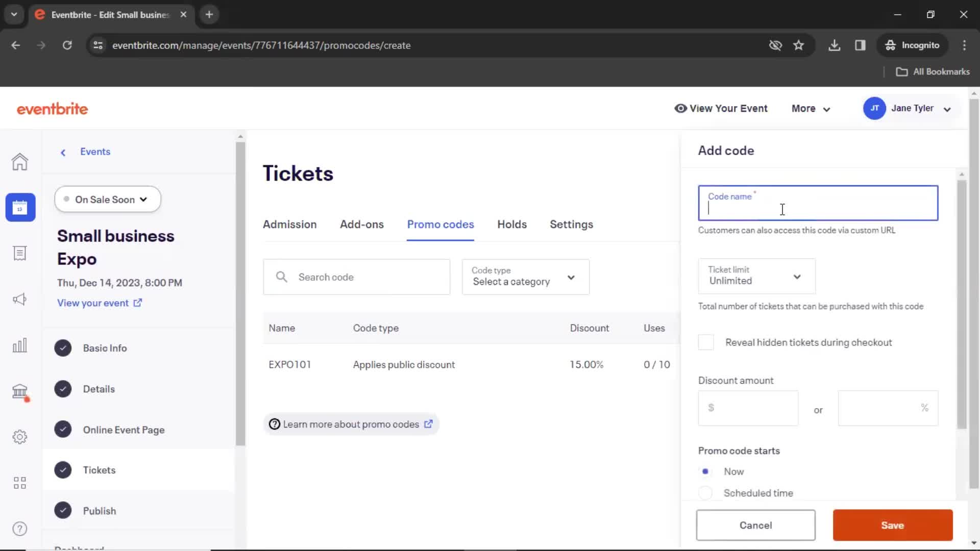Screen dimensions: 980x551
Task: Open the Apps grid sidebar icon
Action: point(20,483)
